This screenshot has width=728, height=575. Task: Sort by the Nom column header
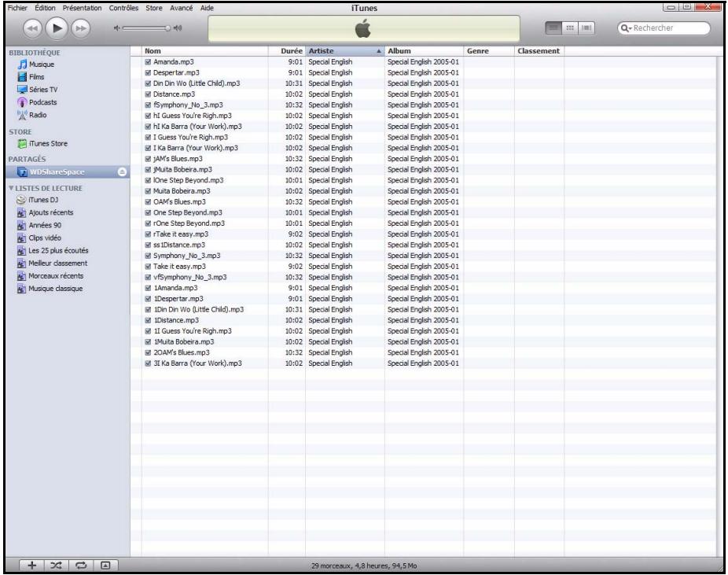click(x=204, y=51)
